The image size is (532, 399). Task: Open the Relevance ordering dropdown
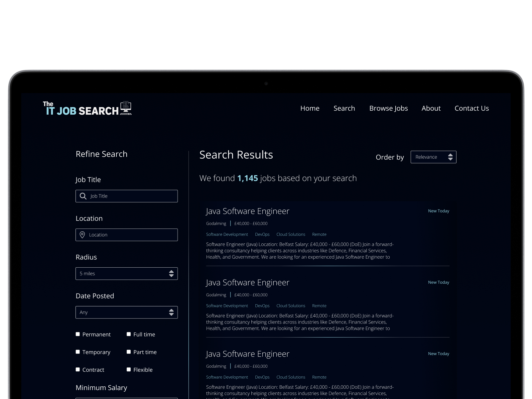click(431, 157)
